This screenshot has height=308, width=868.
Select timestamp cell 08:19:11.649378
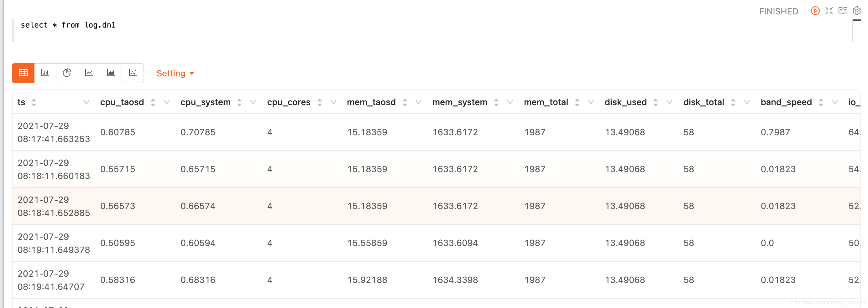click(x=54, y=244)
